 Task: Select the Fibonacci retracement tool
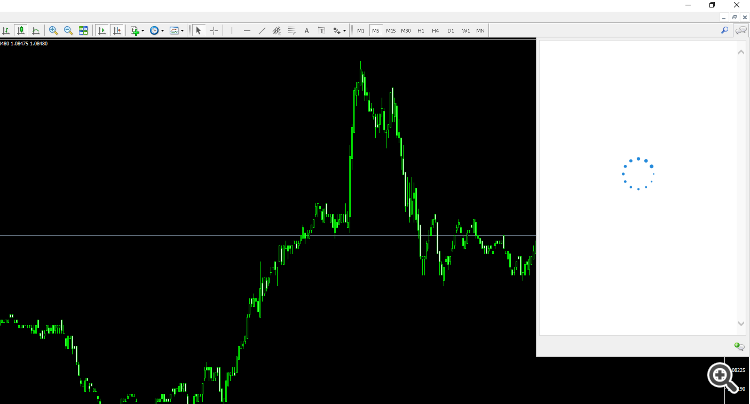[292, 31]
